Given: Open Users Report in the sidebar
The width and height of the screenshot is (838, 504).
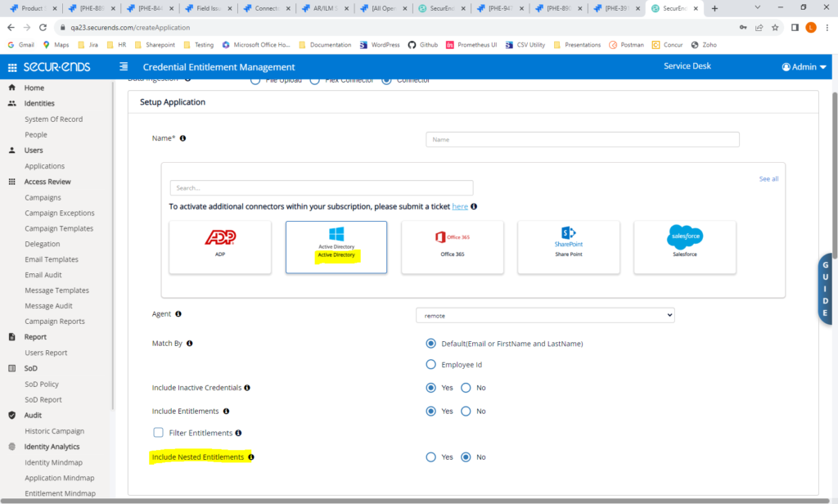Looking at the screenshot, I should point(46,353).
